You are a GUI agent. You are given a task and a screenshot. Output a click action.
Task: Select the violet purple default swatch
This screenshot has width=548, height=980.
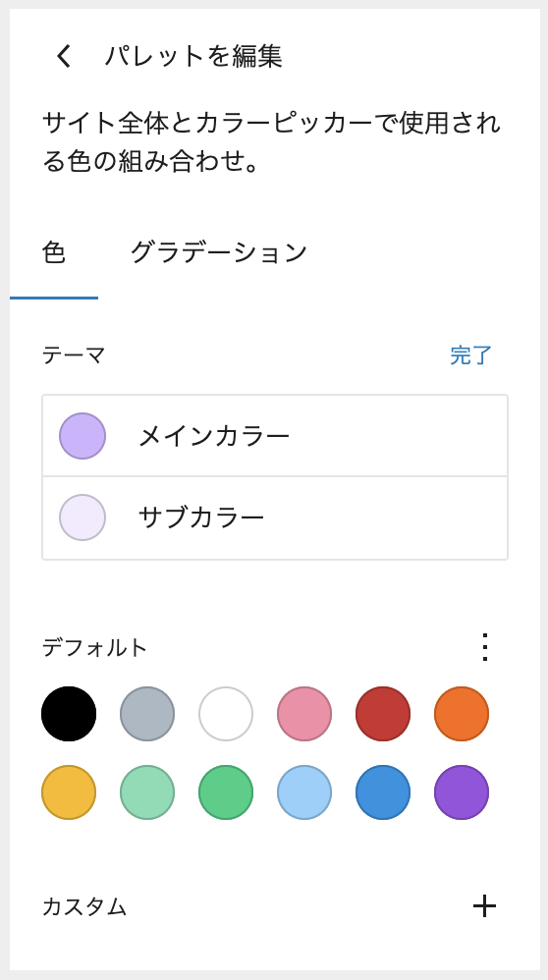(x=462, y=792)
